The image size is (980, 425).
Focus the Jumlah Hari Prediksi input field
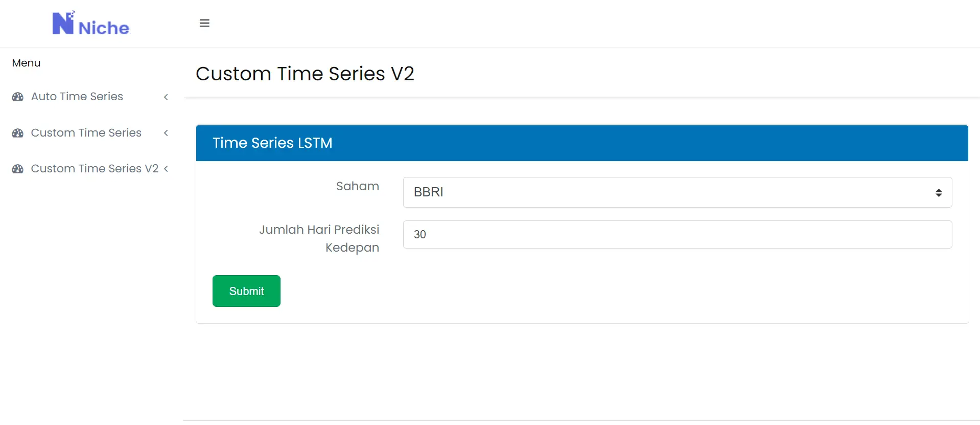(678, 234)
